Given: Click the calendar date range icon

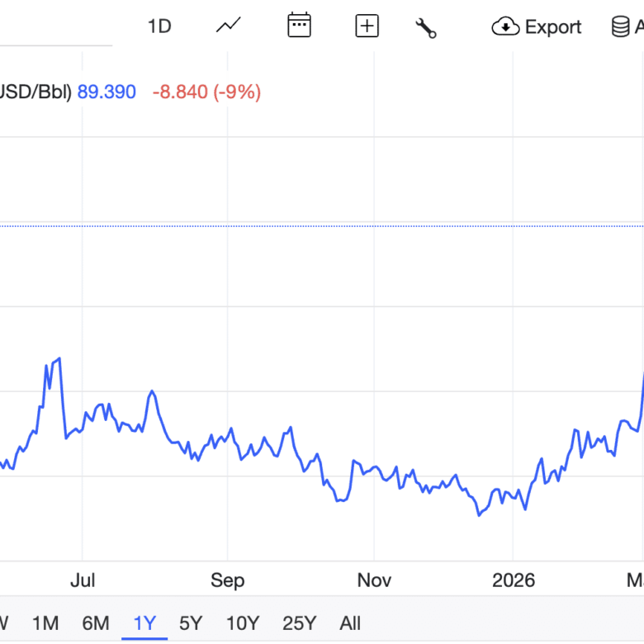Looking at the screenshot, I should coord(299,26).
